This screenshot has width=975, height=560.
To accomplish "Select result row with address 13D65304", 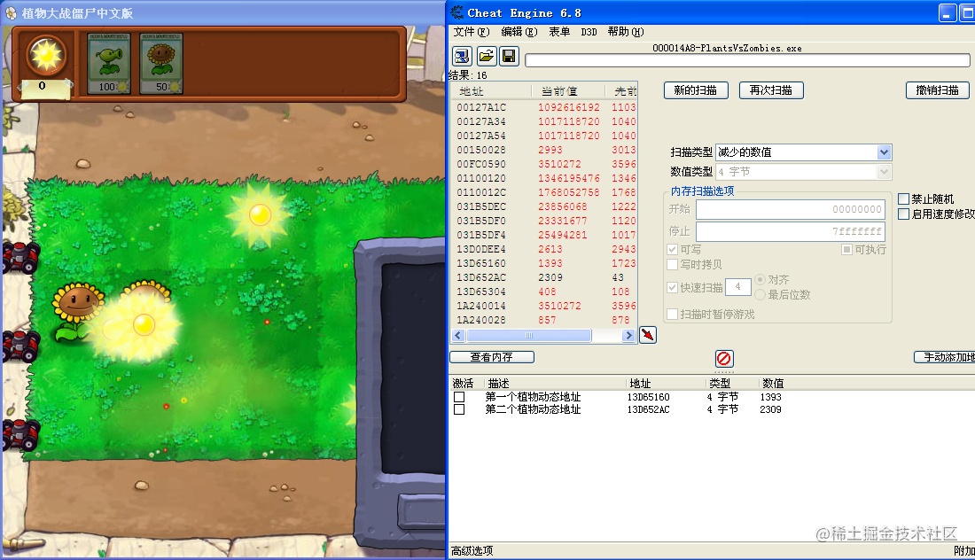I will tap(544, 292).
